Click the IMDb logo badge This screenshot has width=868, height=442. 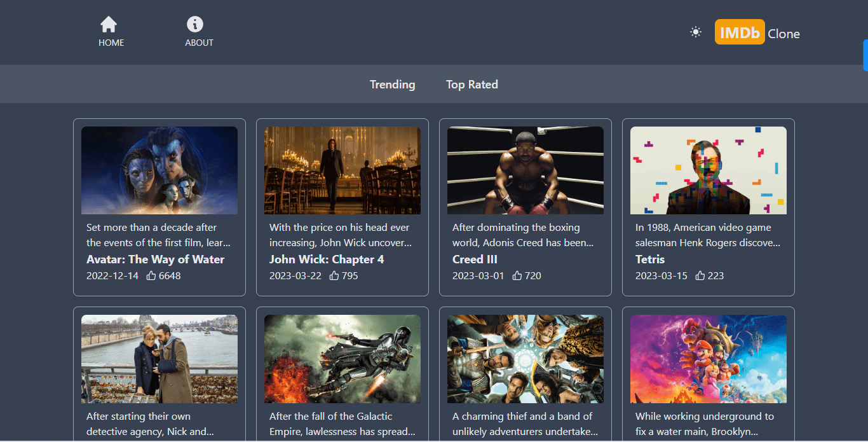tap(740, 32)
